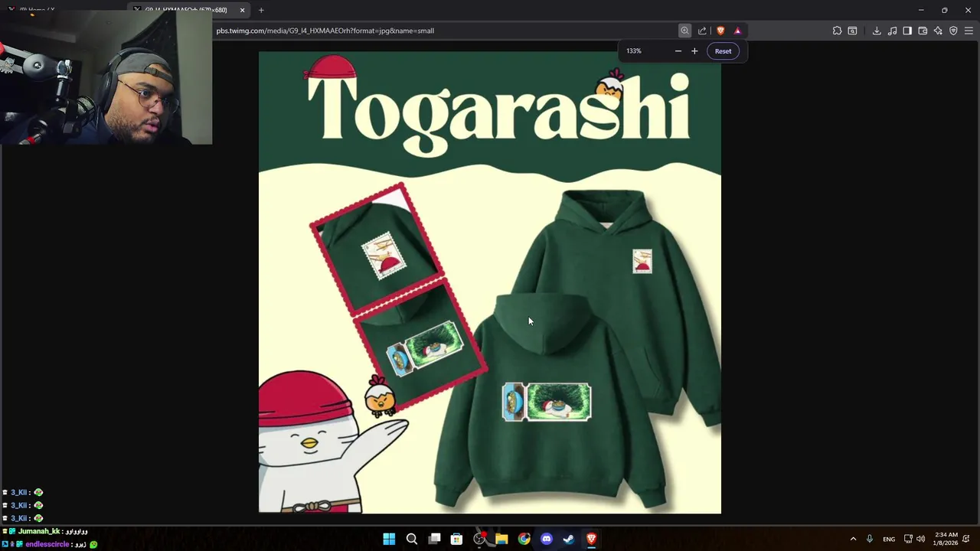
Task: Click the zoom magnifier icon in address bar
Action: (684, 31)
